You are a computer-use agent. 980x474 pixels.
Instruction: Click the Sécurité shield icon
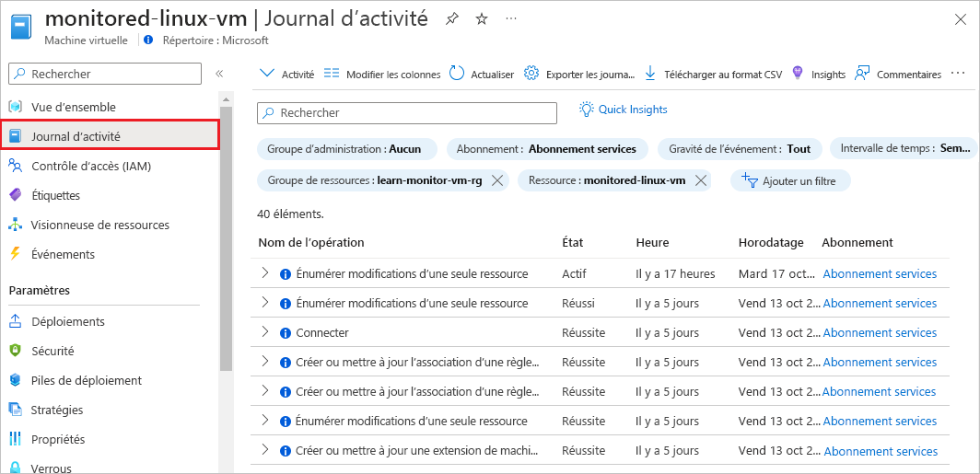tap(16, 351)
